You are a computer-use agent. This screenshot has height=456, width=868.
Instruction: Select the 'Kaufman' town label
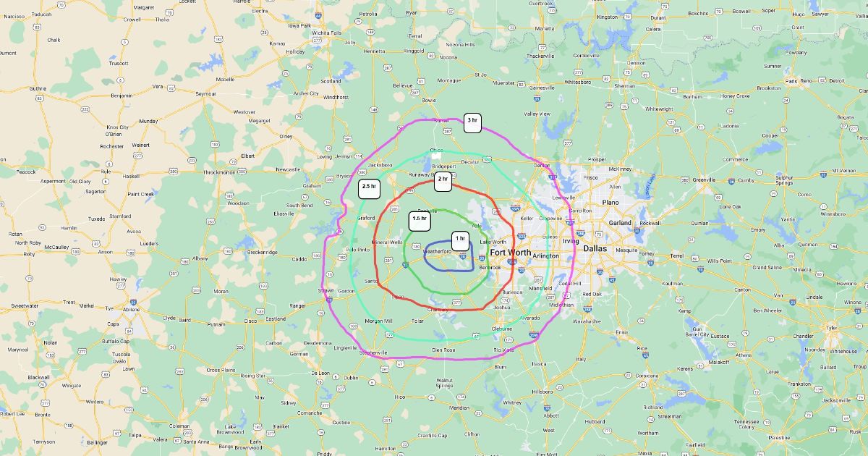pos(671,283)
